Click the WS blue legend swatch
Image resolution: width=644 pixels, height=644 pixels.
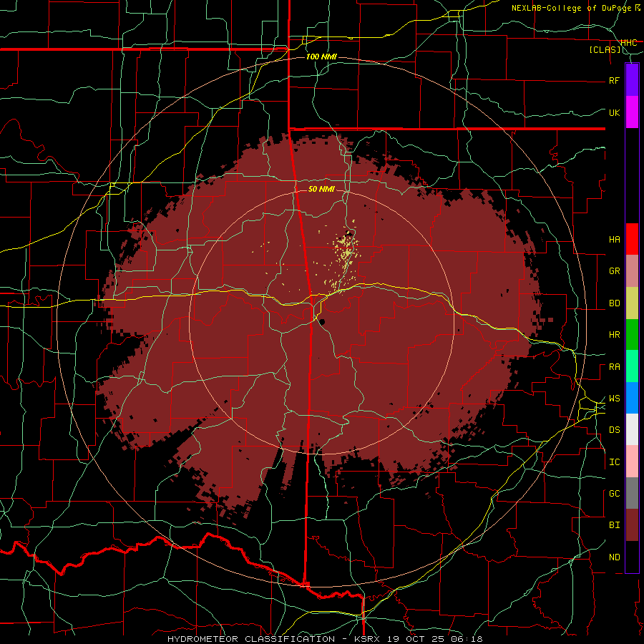[632, 398]
